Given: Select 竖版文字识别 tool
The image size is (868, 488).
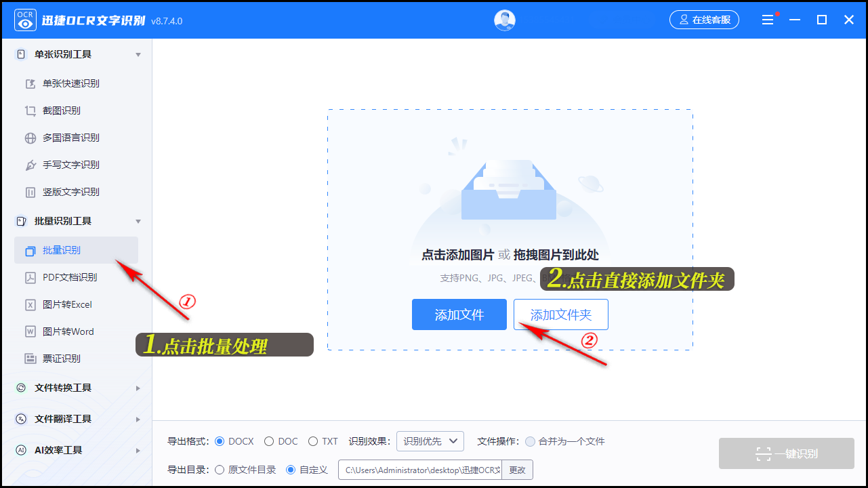Looking at the screenshot, I should [71, 192].
